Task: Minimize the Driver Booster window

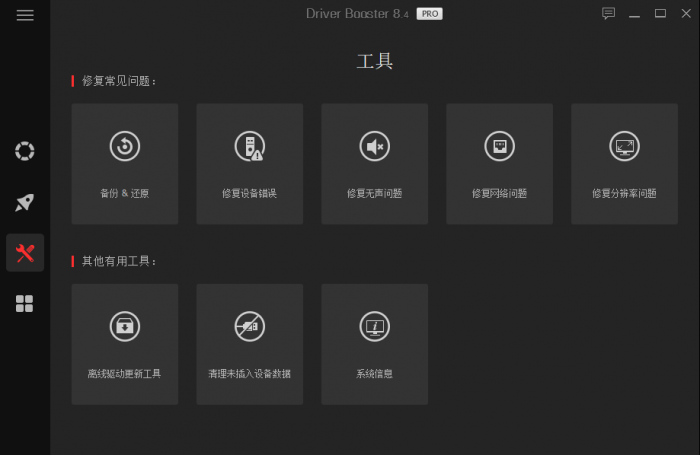Action: pos(635,14)
